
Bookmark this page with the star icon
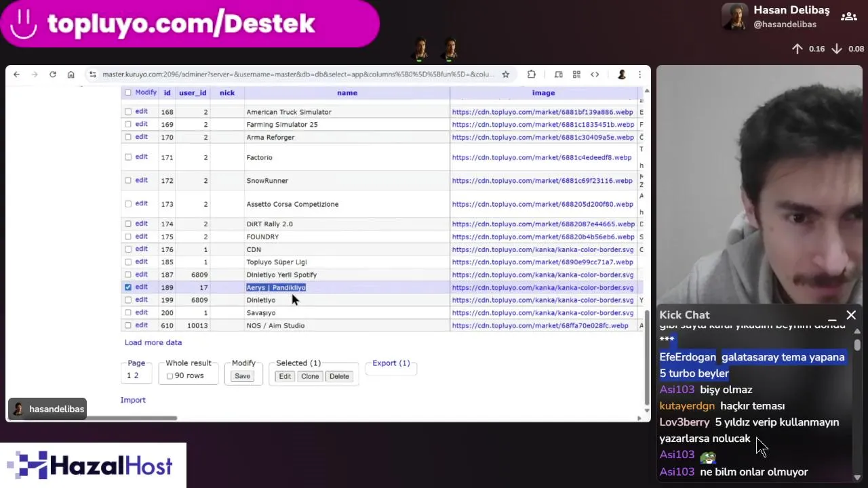point(505,75)
